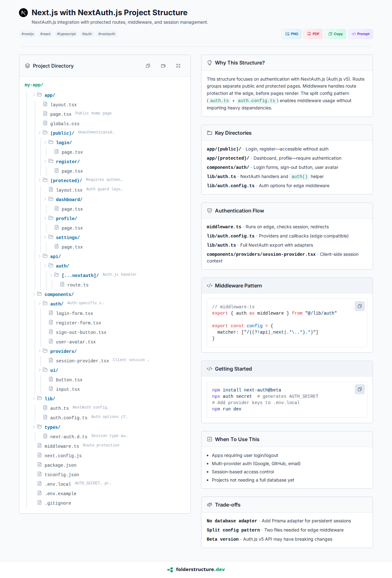Open the Prompt button
The width and height of the screenshot is (392, 578).
(360, 34)
